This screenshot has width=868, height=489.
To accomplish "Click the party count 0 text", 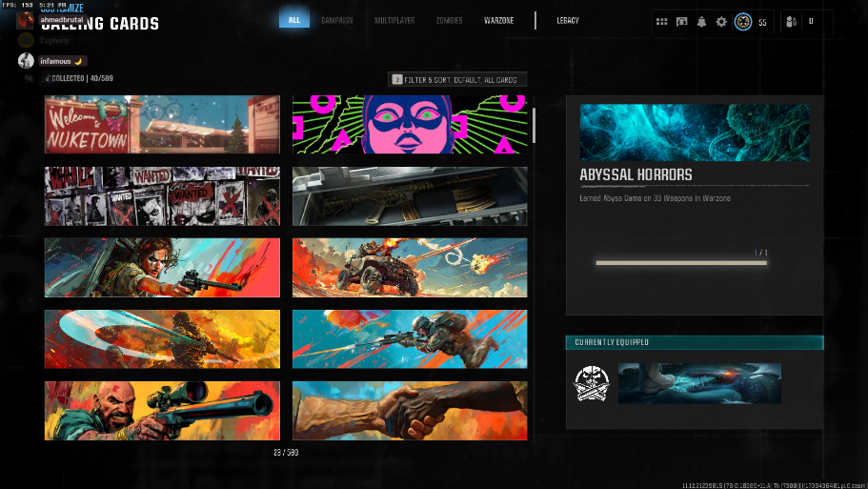I will tap(811, 22).
